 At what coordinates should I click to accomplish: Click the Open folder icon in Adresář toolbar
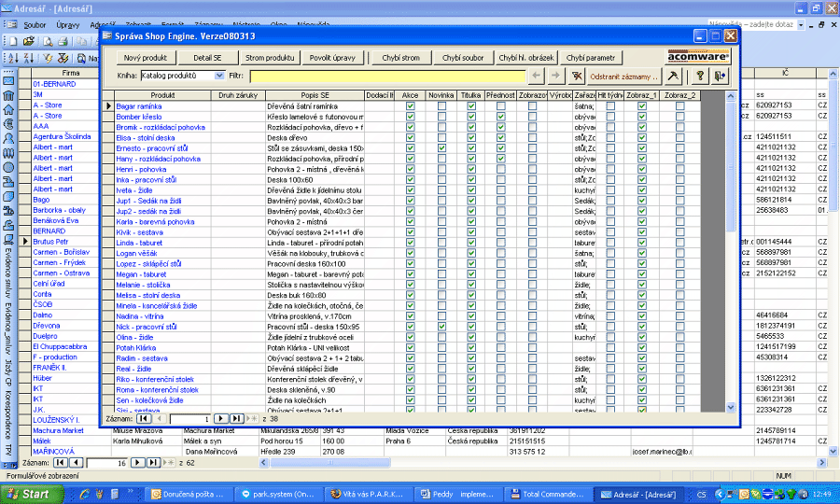pyautogui.click(x=28, y=41)
